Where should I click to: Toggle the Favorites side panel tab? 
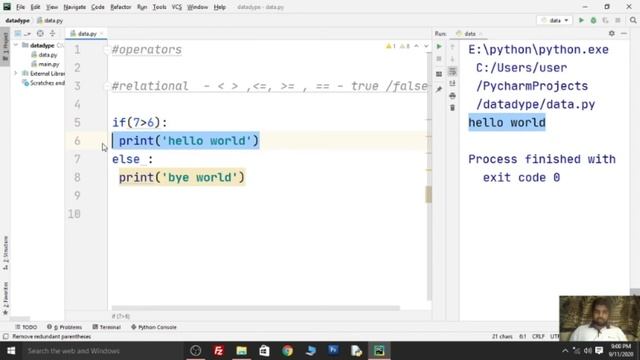5,298
